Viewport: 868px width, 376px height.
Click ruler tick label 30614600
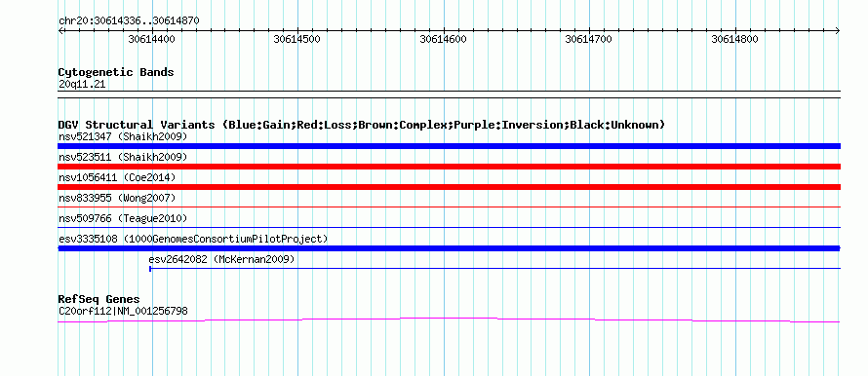[443, 39]
